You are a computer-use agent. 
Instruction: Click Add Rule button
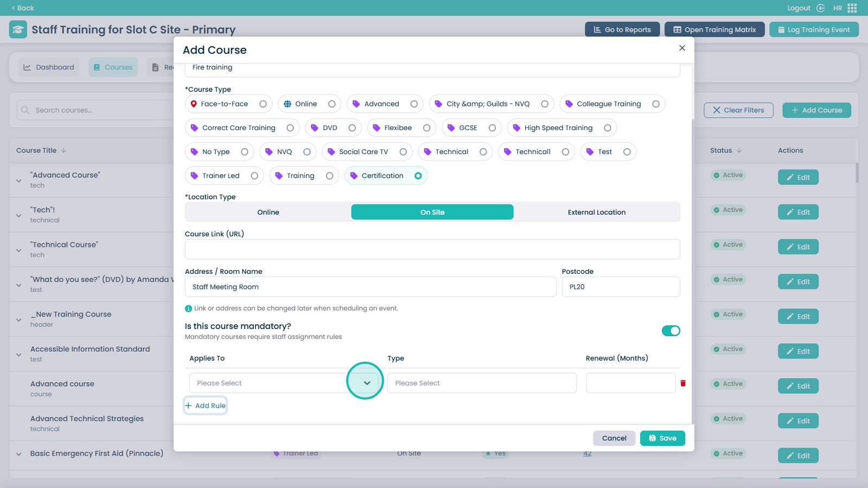[x=205, y=406]
